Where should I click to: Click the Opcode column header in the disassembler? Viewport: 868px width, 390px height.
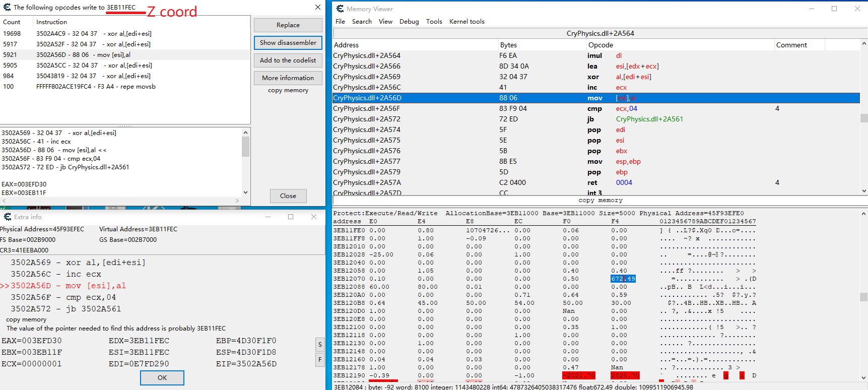click(600, 45)
